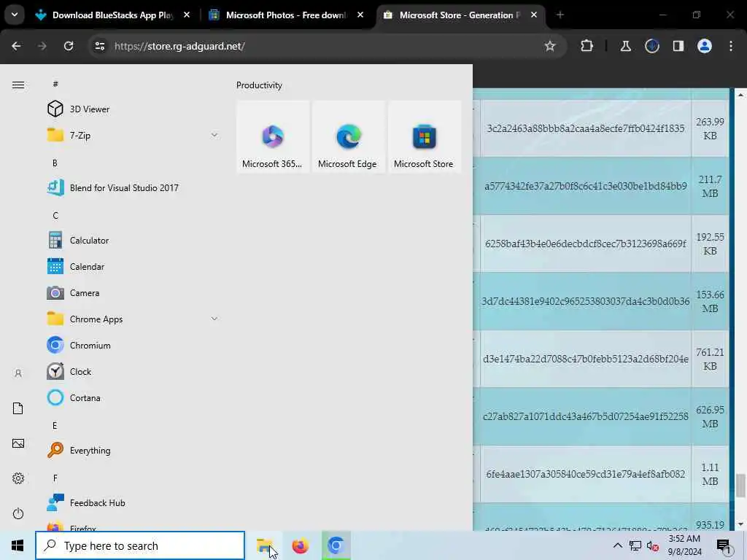The width and height of the screenshot is (747, 560).
Task: Open Firefox from the taskbar
Action: 300,545
